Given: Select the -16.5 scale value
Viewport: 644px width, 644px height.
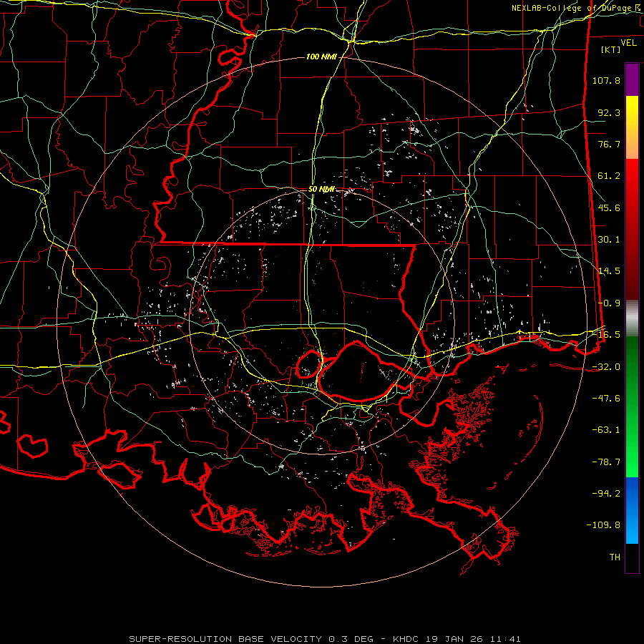Looking at the screenshot, I should pos(609,335).
